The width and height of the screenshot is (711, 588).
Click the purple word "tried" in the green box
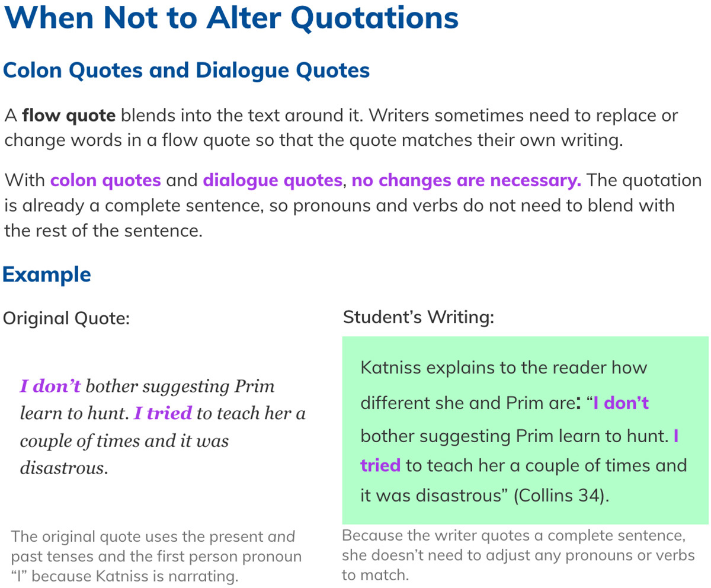coord(380,465)
